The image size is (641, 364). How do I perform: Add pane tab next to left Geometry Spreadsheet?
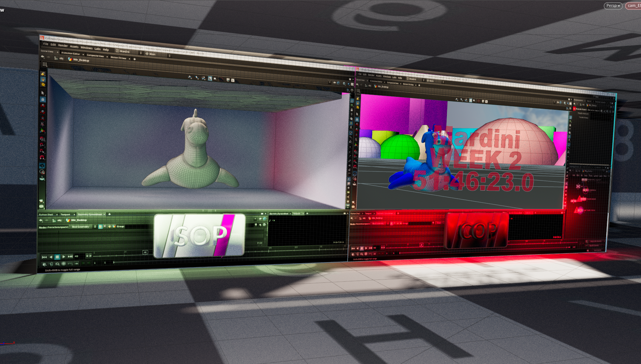[110, 214]
